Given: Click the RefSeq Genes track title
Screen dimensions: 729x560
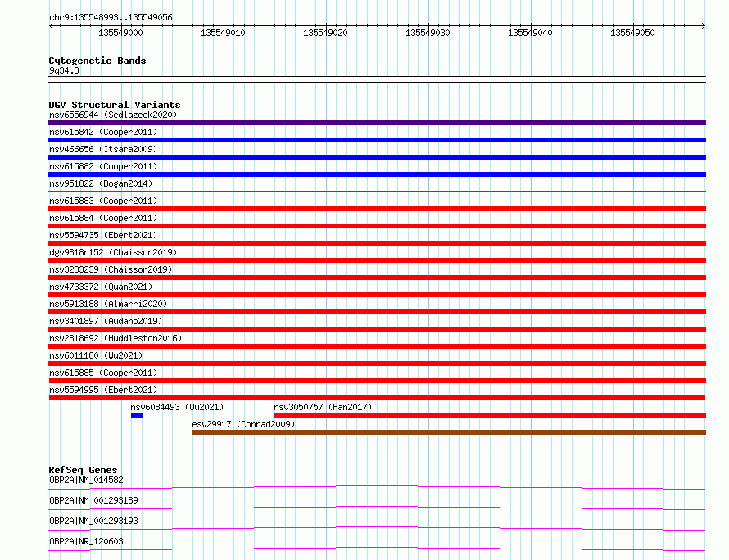Looking at the screenshot, I should pyautogui.click(x=83, y=470).
